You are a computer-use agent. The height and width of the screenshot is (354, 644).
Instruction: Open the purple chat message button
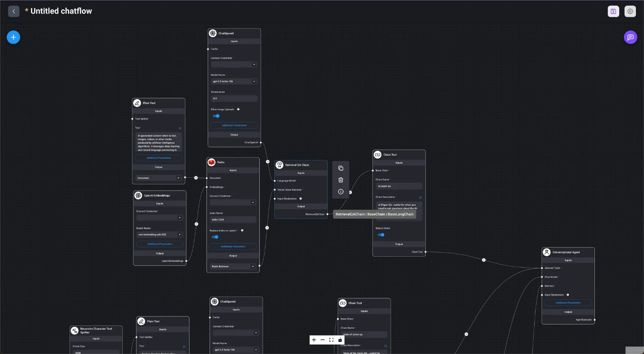(630, 37)
